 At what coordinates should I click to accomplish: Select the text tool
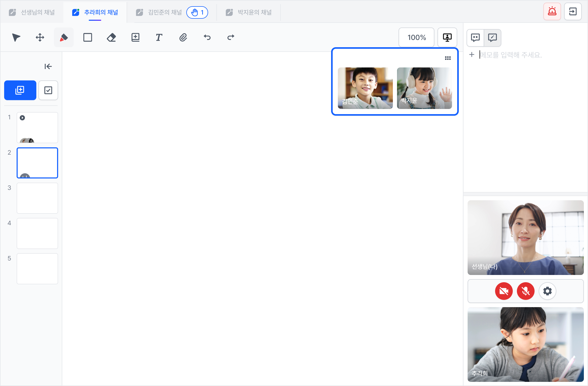[x=159, y=37]
